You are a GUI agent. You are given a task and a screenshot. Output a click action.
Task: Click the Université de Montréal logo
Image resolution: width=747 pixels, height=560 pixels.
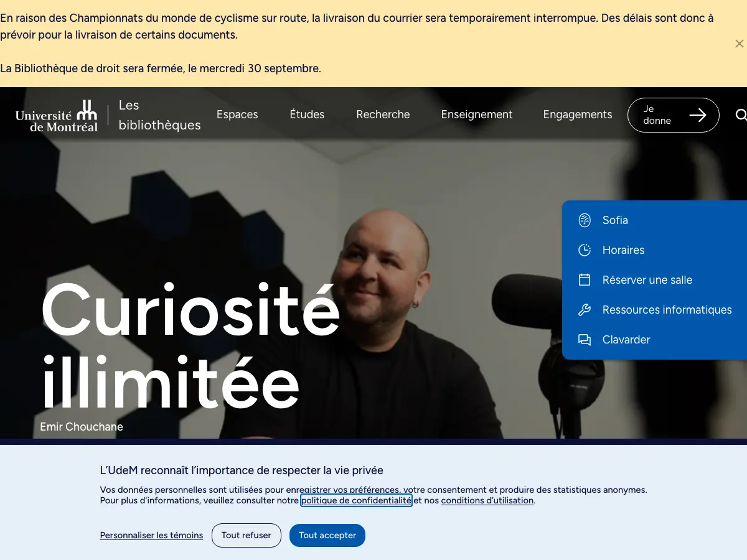click(57, 116)
